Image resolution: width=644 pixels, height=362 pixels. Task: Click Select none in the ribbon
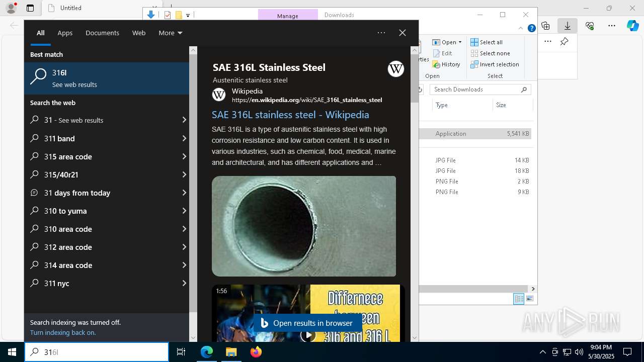(490, 53)
